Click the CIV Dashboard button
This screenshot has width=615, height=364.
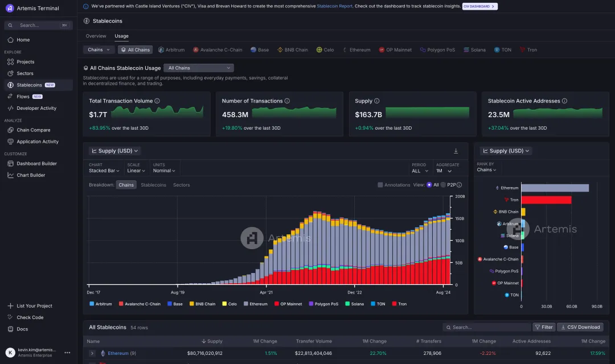pos(479,6)
